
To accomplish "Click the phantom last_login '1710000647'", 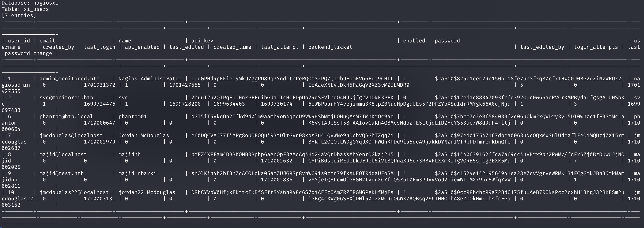I will 100,123.
